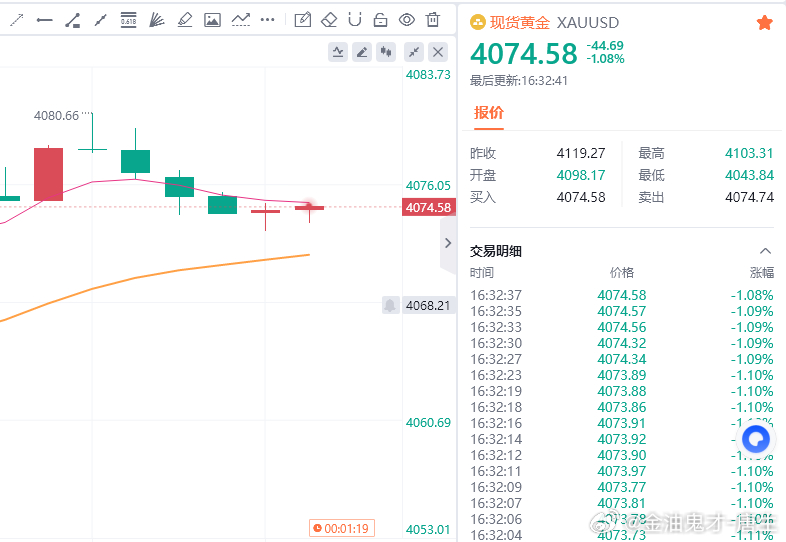The image size is (786, 542).
Task: Click the gold XAUUSD symbol icon
Action: [478, 22]
